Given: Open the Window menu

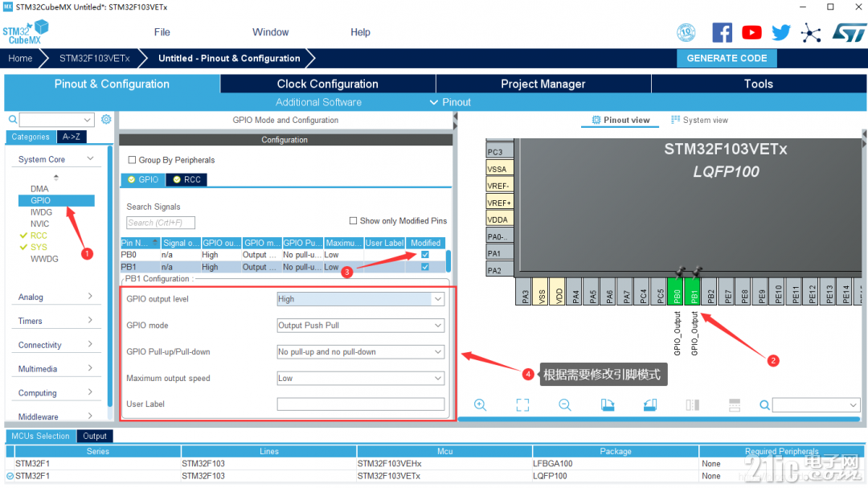Looking at the screenshot, I should pos(271,32).
